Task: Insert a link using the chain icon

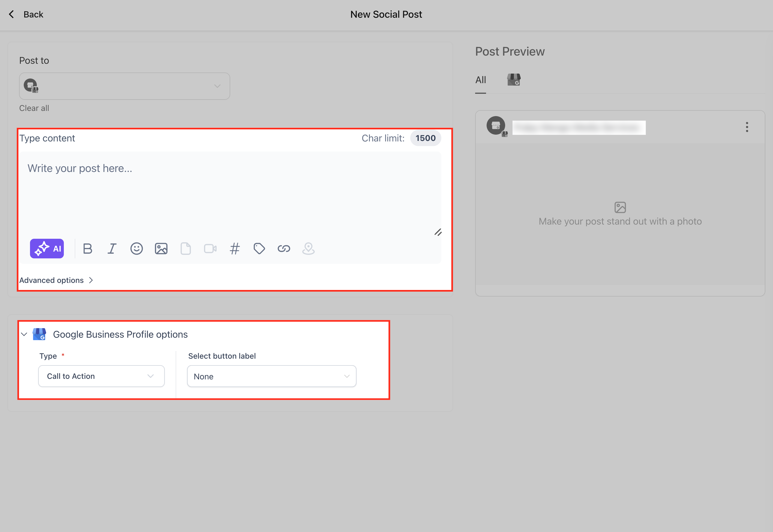Action: coord(284,249)
